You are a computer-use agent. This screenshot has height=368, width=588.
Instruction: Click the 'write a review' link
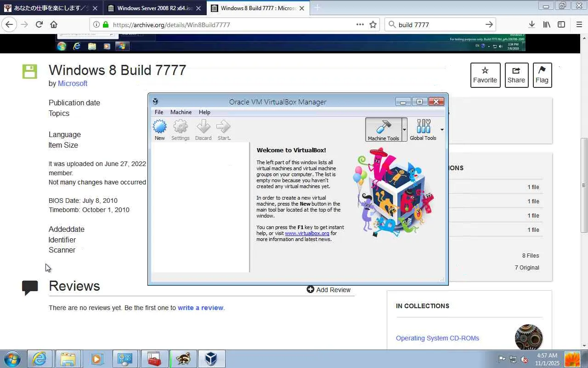(x=200, y=308)
